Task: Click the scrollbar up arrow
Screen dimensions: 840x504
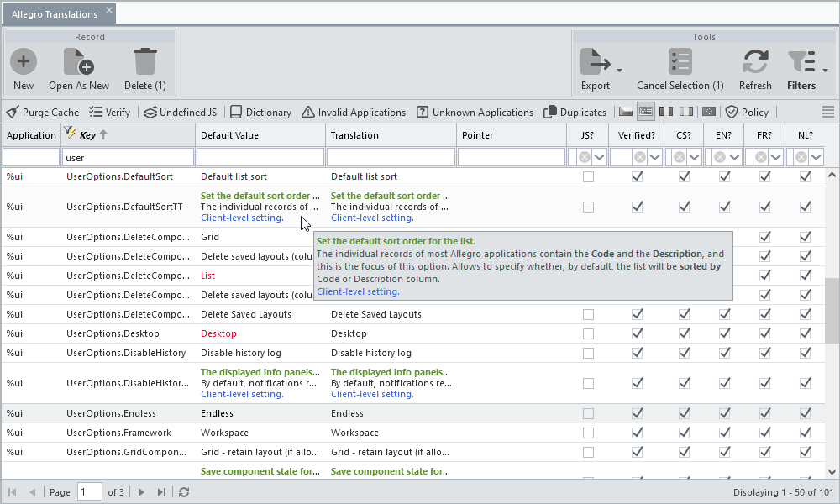Action: 832,175
